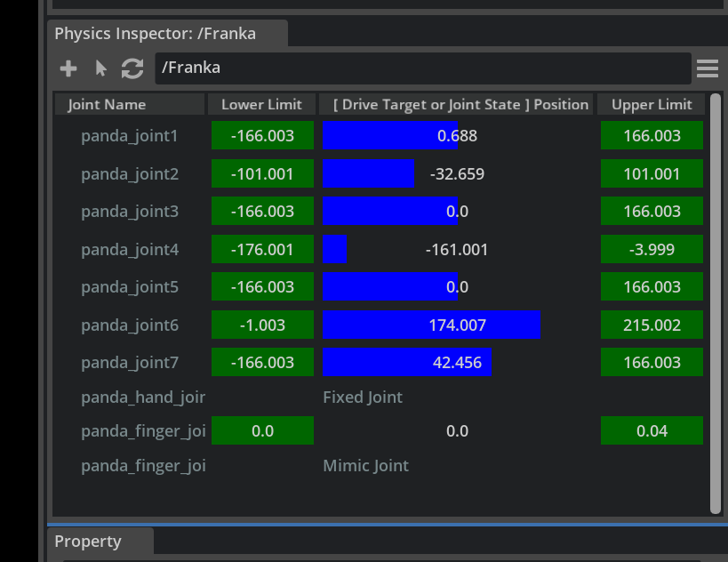Edit panda_joint7 upper limit field
Viewport: 728px width, 562px height.
652,362
